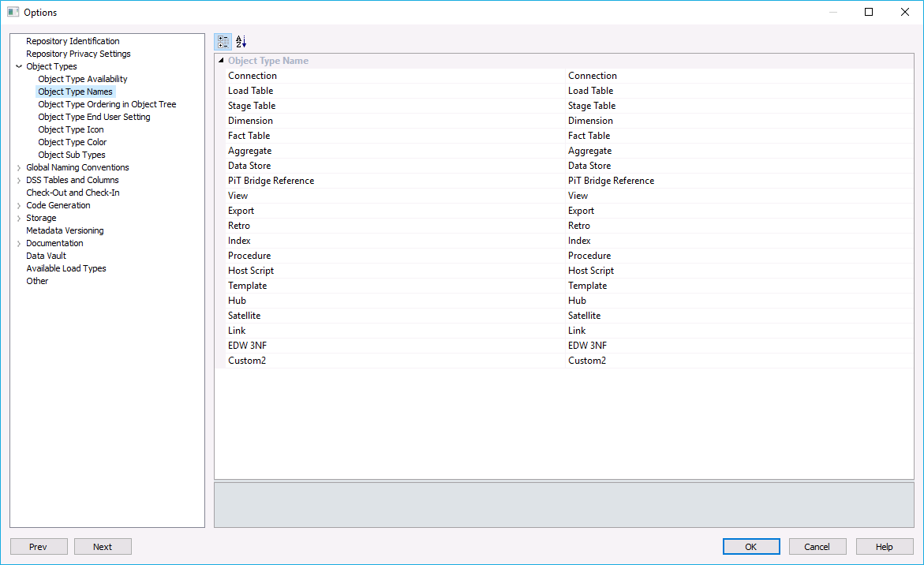This screenshot has width=924, height=565.
Task: Edit the Stage Table name value
Action: [x=739, y=106]
